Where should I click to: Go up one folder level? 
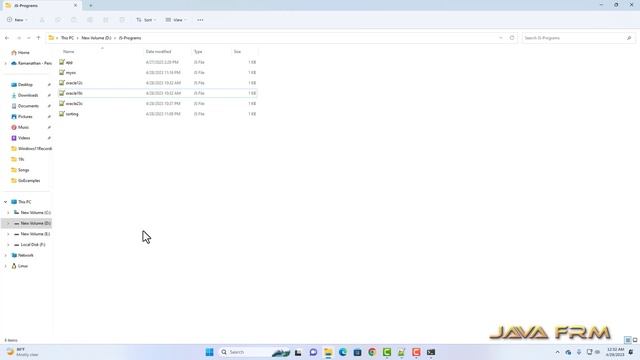click(38, 38)
